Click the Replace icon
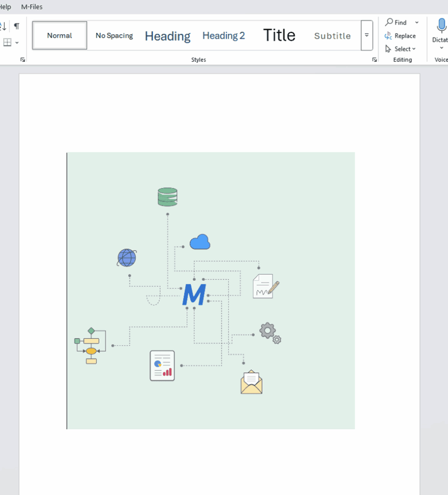 tap(388, 36)
